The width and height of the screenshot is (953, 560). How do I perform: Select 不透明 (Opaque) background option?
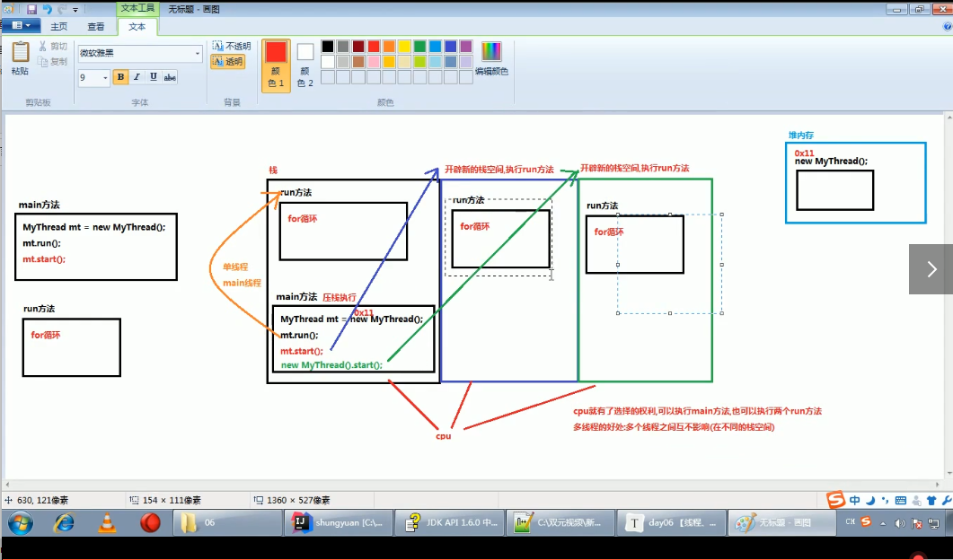click(x=231, y=46)
